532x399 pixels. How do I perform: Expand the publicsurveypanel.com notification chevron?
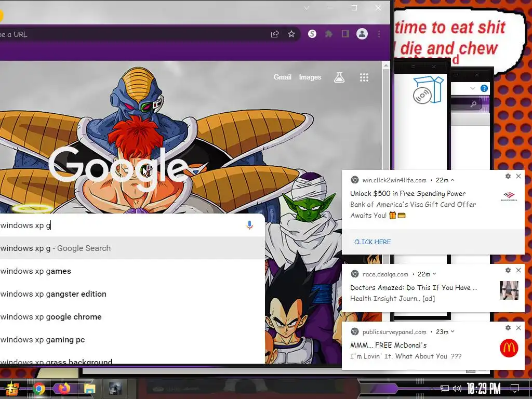[453, 332]
